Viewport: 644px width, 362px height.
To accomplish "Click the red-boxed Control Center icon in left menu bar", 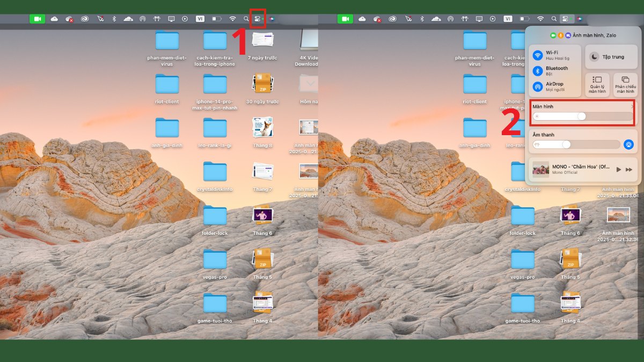I will 258,19.
